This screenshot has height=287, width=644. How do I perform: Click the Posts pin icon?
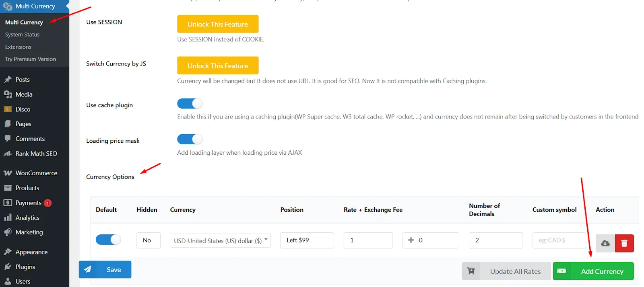coord(8,80)
